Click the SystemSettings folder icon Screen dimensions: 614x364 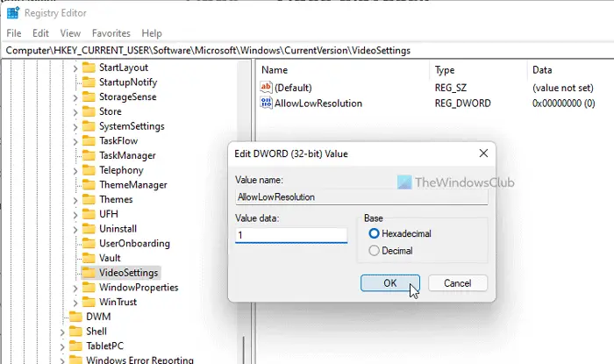click(x=89, y=126)
